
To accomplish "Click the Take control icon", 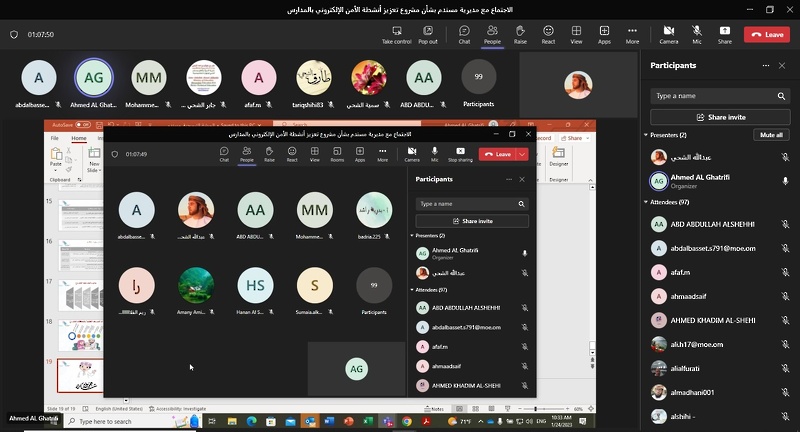I will tap(396, 33).
